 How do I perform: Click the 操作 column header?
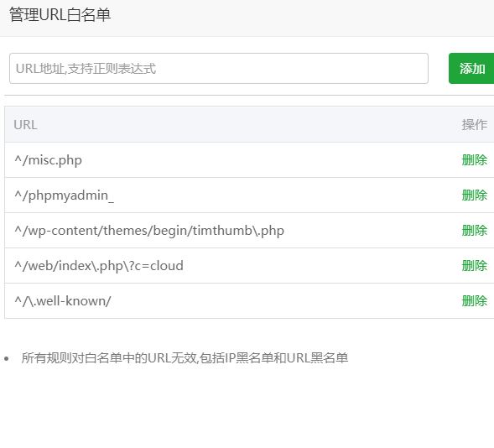(x=475, y=125)
